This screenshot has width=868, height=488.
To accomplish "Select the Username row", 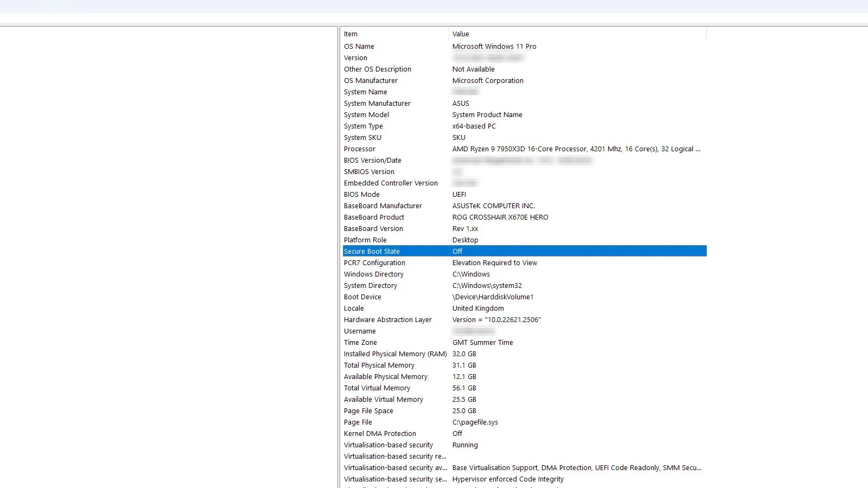I will coord(525,331).
